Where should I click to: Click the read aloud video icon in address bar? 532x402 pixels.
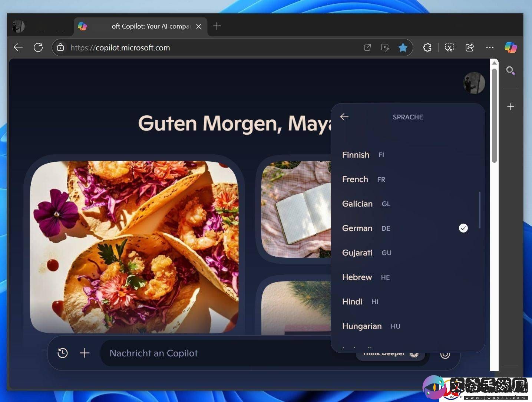[x=385, y=47]
